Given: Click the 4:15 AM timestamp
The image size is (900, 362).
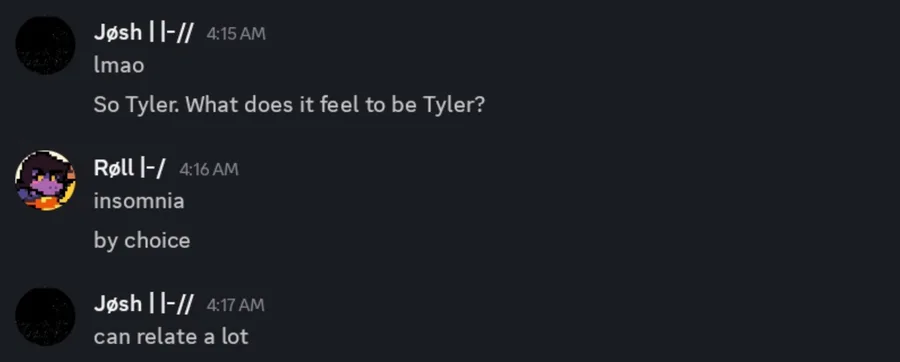Looking at the screenshot, I should (x=236, y=34).
